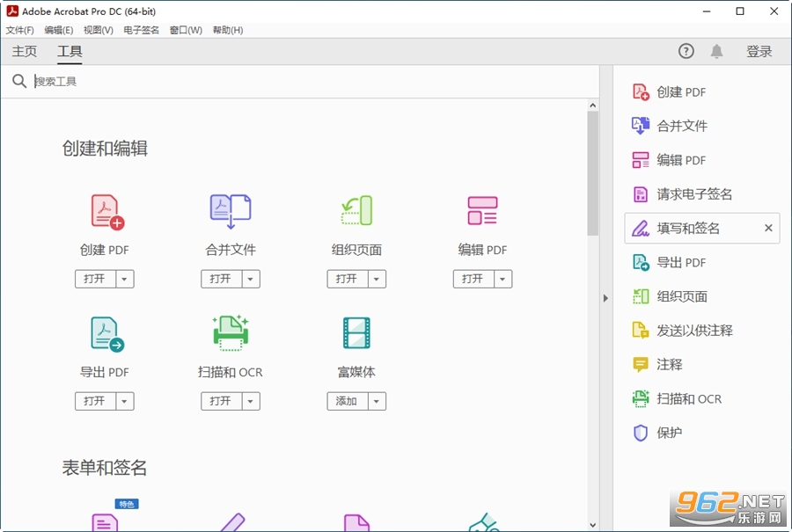Click the search magnifier icon
The height and width of the screenshot is (532, 792).
coord(19,81)
